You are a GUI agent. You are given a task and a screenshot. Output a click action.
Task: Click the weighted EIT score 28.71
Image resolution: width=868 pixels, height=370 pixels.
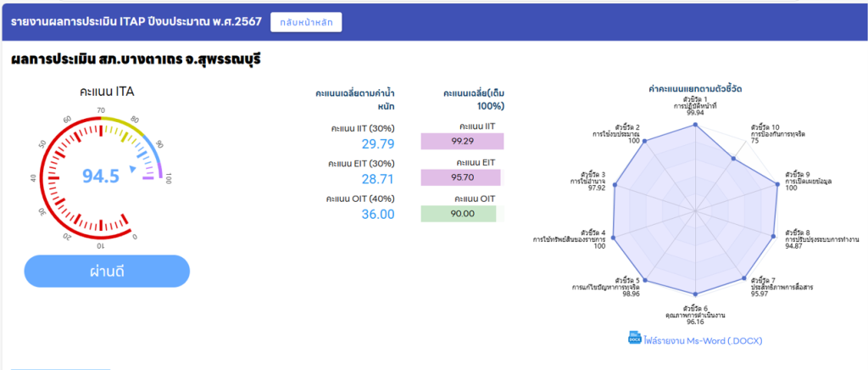pyautogui.click(x=378, y=179)
